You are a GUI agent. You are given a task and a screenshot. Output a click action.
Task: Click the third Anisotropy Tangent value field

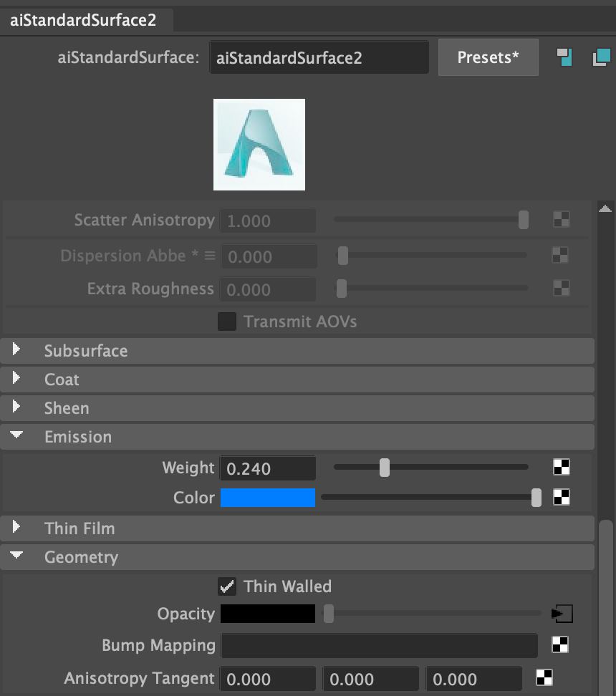point(474,679)
